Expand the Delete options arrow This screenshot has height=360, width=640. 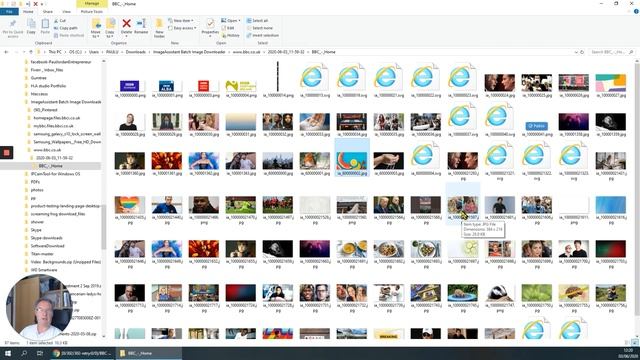click(127, 37)
